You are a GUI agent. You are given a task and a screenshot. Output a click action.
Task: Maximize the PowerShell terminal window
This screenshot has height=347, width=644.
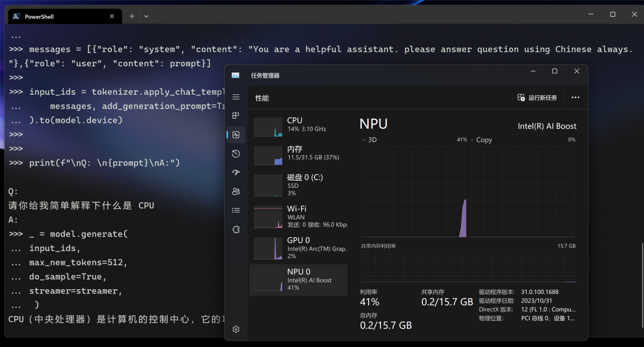pos(612,14)
